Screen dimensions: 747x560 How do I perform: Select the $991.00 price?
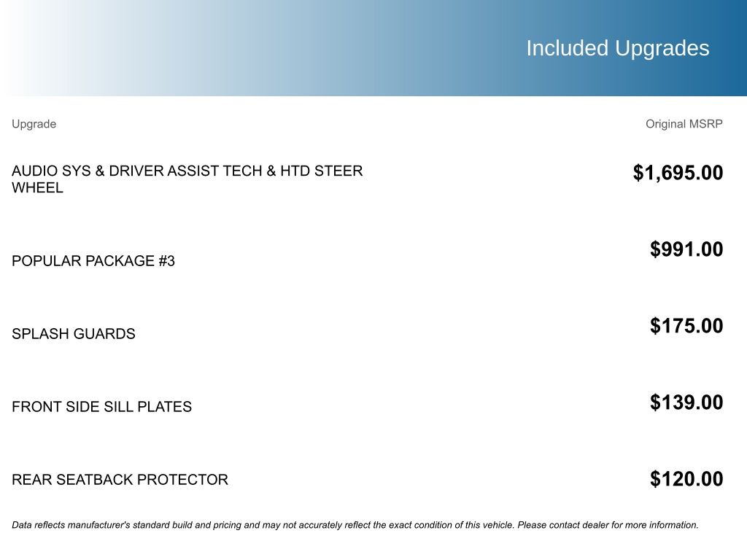(x=686, y=249)
